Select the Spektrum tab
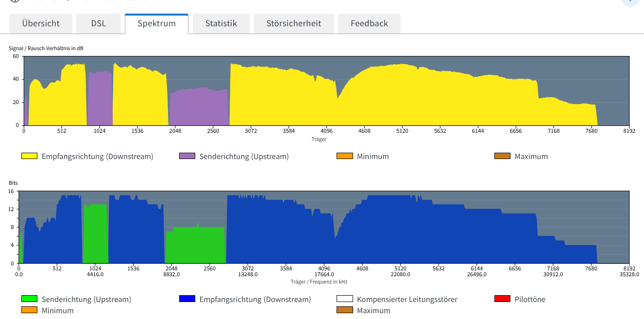644x319 pixels. tap(156, 23)
